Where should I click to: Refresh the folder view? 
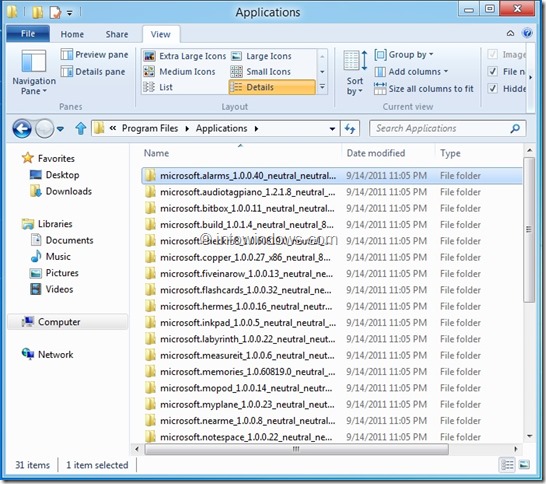[350, 129]
